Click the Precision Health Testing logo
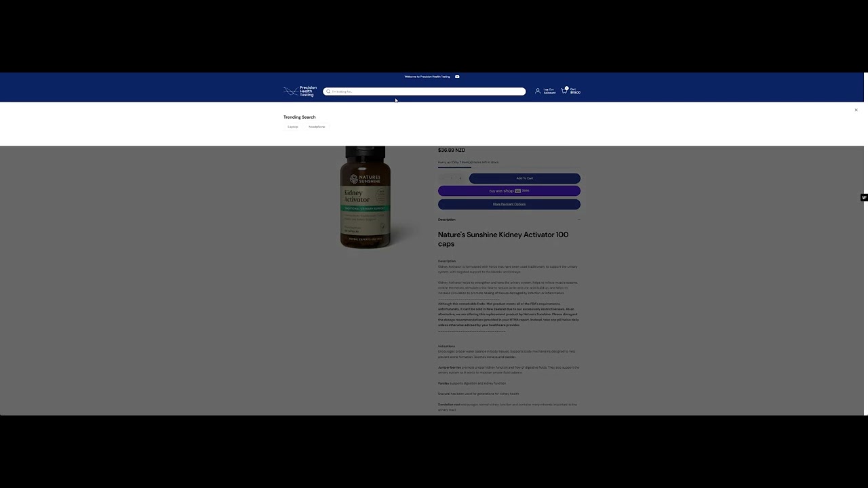The width and height of the screenshot is (868, 488). pos(300,91)
